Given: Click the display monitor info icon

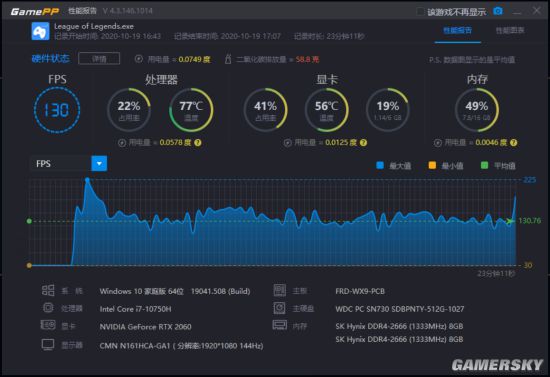Looking at the screenshot, I should tap(48, 345).
